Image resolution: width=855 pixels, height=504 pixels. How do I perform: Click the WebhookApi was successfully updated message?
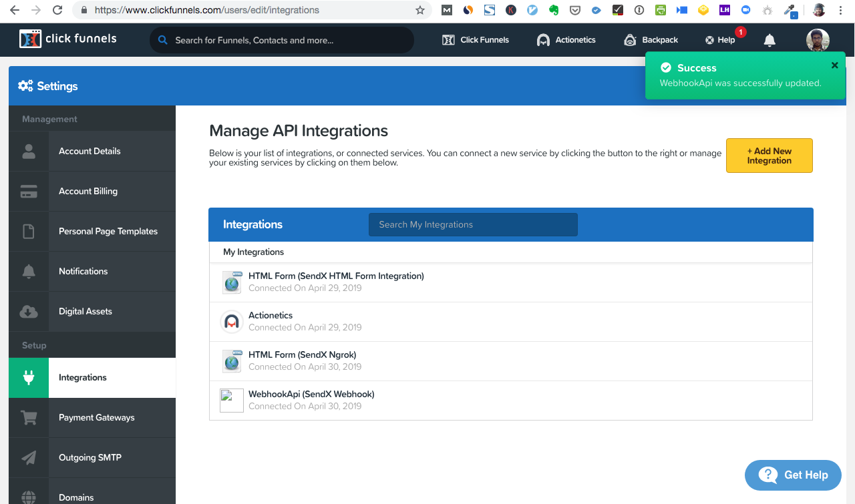pos(741,83)
